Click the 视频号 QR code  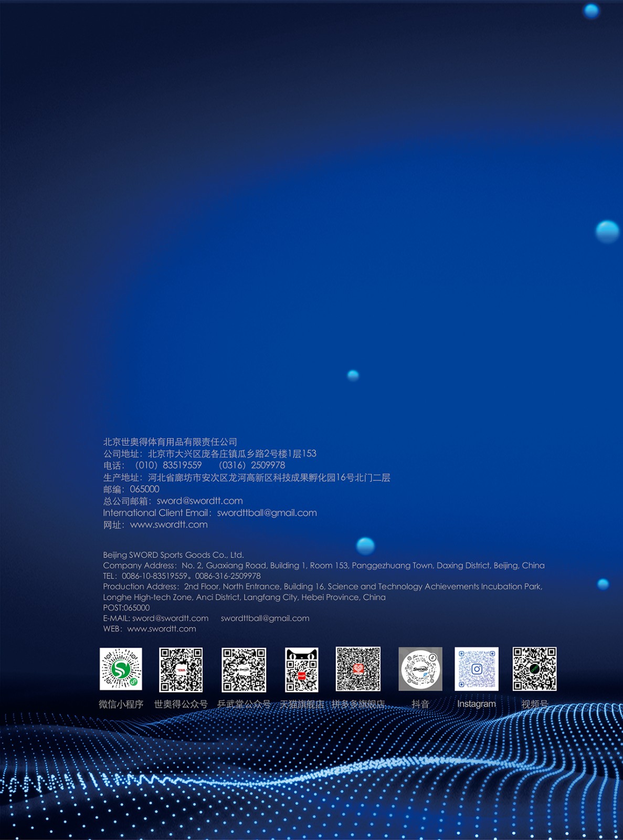point(534,669)
